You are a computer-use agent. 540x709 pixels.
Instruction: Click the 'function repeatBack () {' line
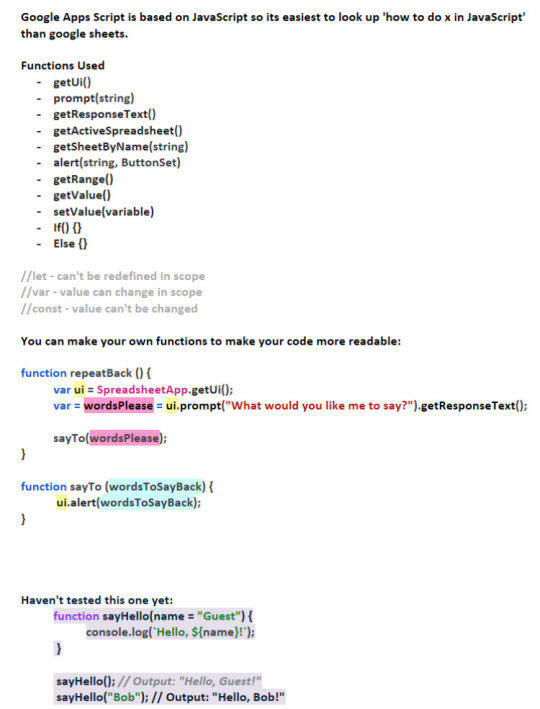86,373
